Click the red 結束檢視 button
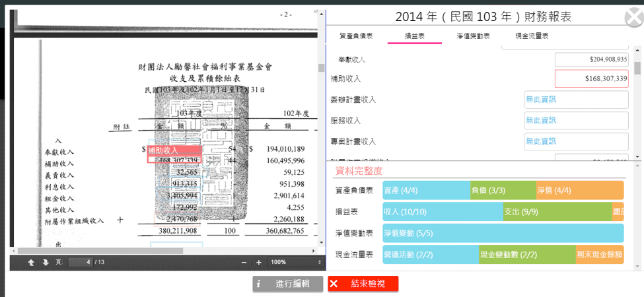The width and height of the screenshot is (644, 297). pos(363,284)
